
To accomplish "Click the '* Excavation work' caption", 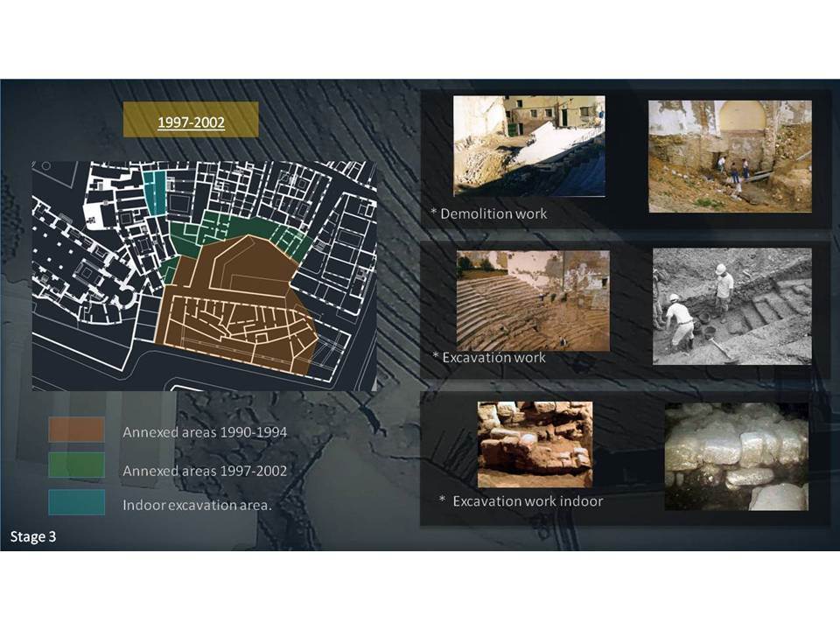I will click(489, 357).
